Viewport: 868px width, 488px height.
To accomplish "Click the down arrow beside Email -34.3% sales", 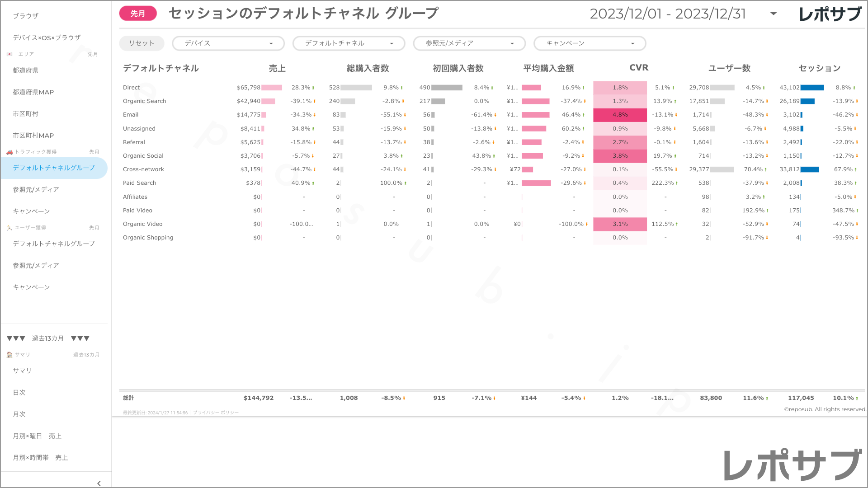I will pyautogui.click(x=315, y=115).
